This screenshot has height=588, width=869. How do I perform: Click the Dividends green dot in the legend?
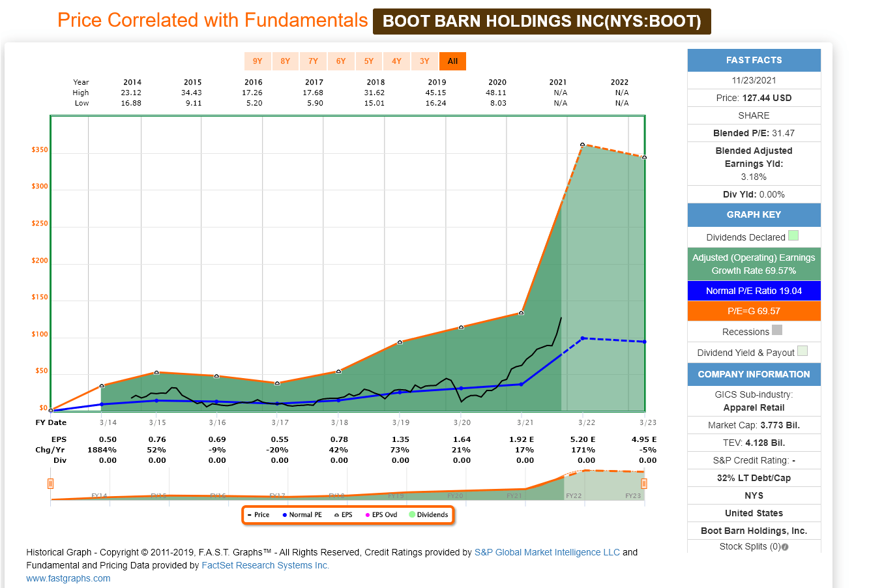(412, 515)
